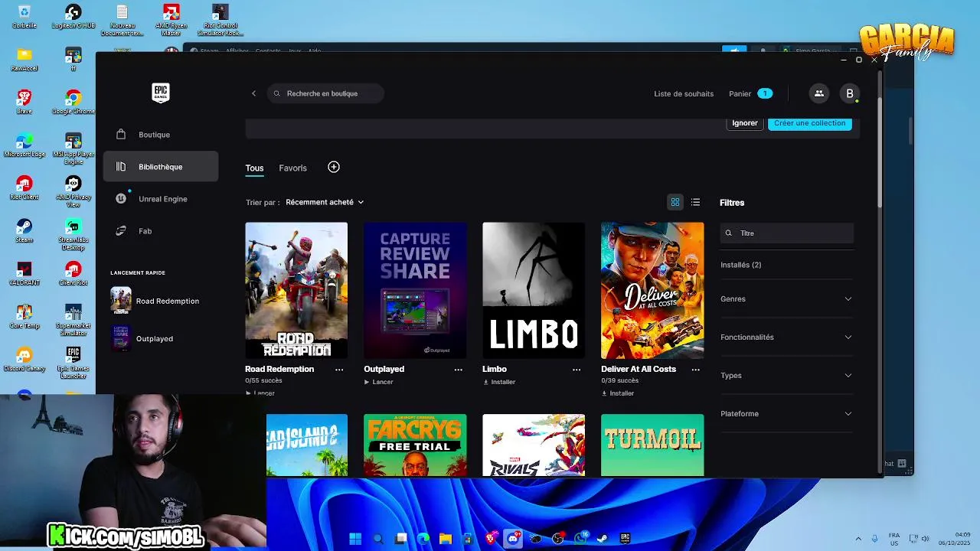
Task: Open RawAccel folder on desktop
Action: click(x=24, y=59)
